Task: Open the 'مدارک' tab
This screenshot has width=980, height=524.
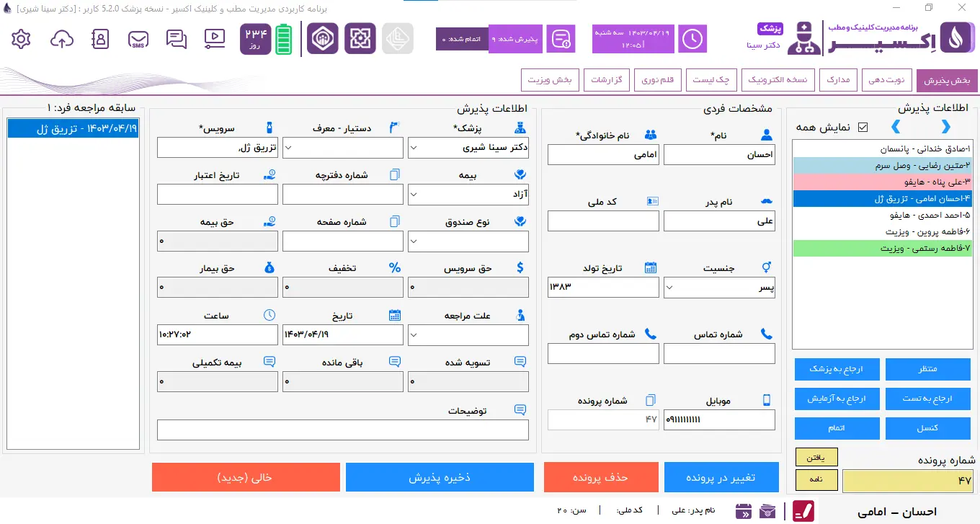Action: 838,80
